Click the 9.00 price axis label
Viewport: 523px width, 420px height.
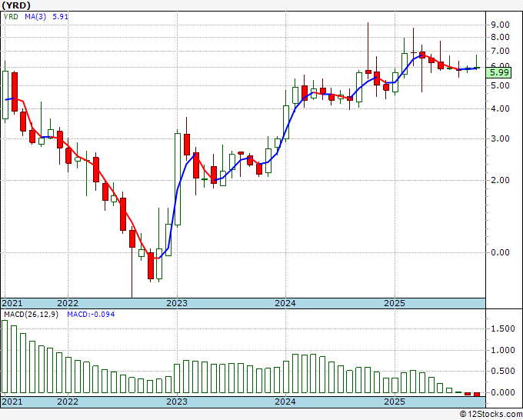pos(500,25)
